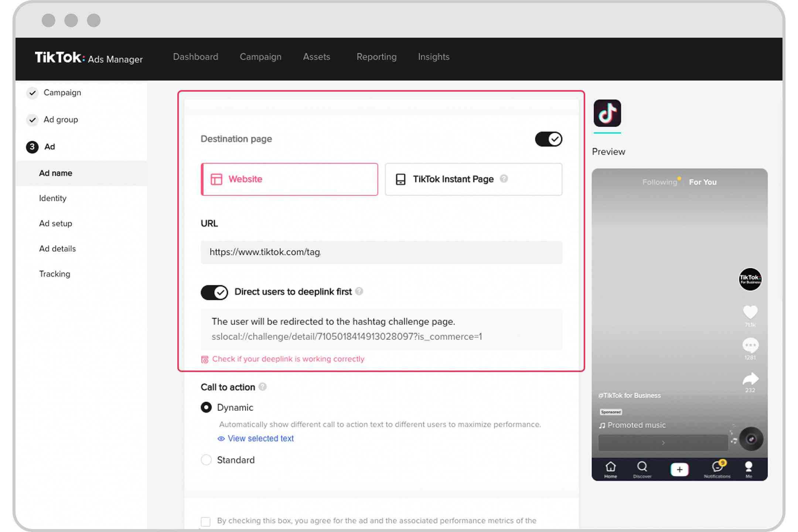Select the Standard call to action radio button
This screenshot has width=798, height=532.
(206, 460)
